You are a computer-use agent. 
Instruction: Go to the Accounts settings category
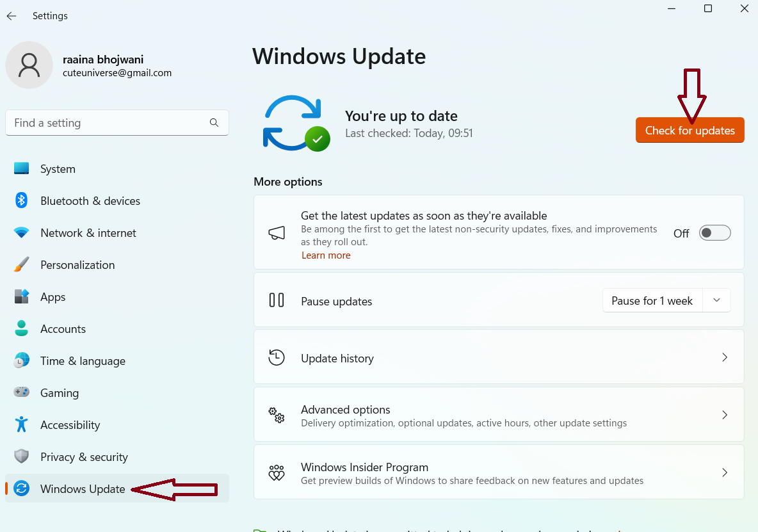[x=63, y=329]
